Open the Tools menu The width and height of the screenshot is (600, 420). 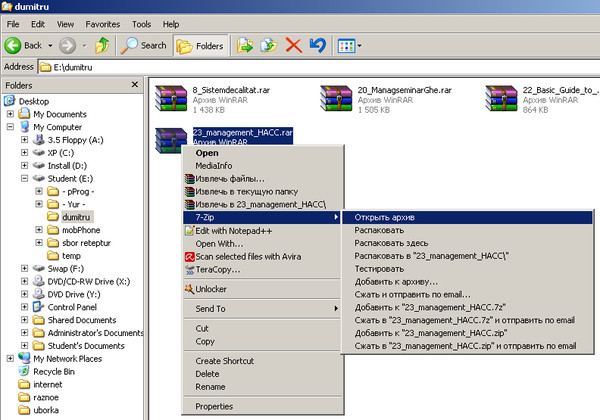click(142, 24)
